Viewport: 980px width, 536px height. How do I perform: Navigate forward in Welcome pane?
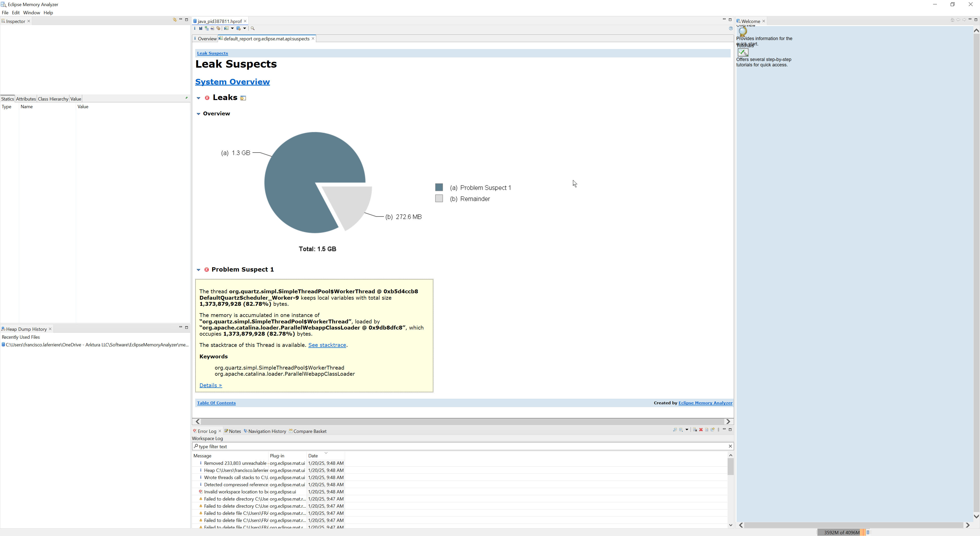pos(964,20)
